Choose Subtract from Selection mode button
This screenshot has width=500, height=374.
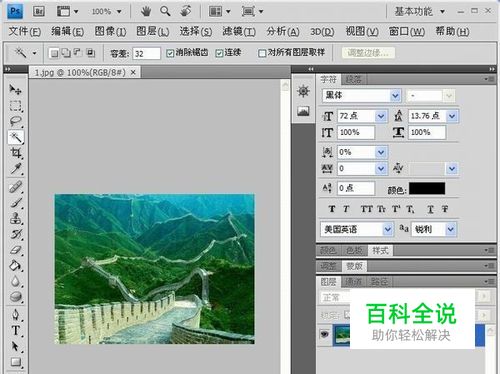(78, 53)
